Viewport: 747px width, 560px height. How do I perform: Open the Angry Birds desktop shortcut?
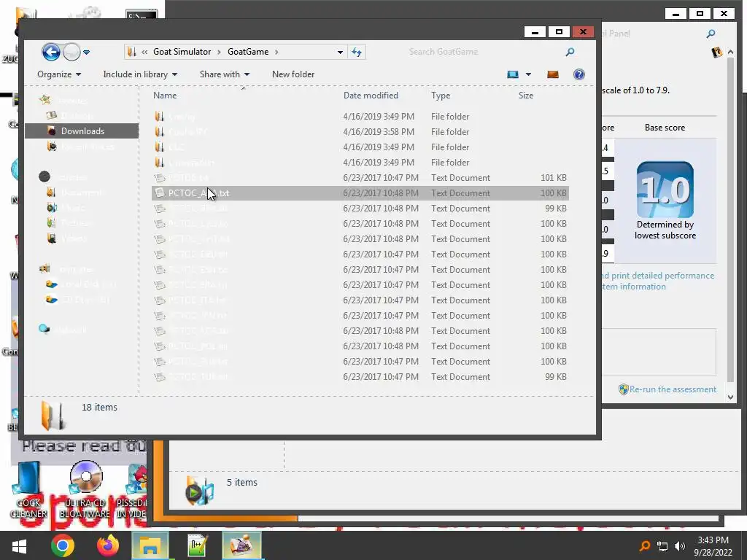[133, 491]
